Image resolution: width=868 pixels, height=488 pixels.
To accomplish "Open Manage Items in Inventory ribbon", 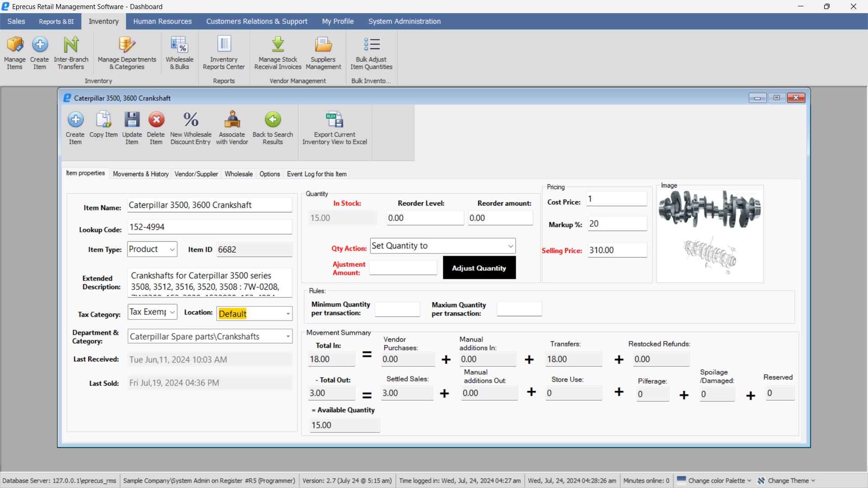I will pyautogui.click(x=14, y=53).
